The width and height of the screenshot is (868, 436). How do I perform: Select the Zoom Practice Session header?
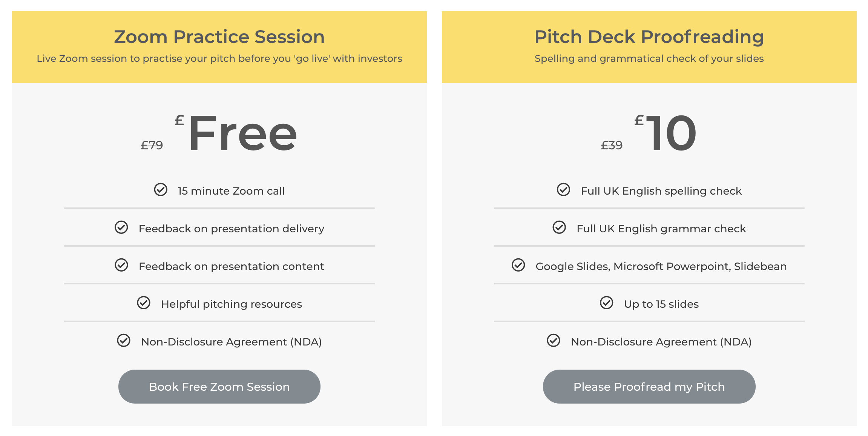pyautogui.click(x=219, y=36)
